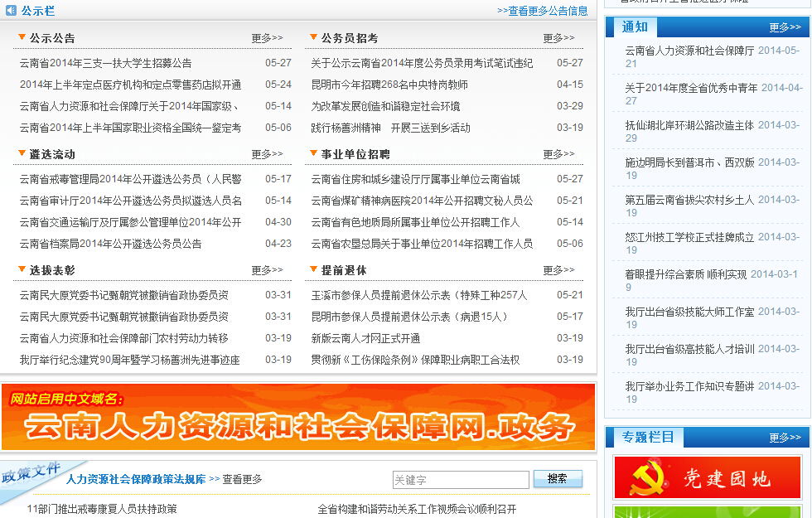This screenshot has height=518, width=812.
Task: Open 云南省档案局2014年公开遴选公务员公告
Action: tap(111, 244)
